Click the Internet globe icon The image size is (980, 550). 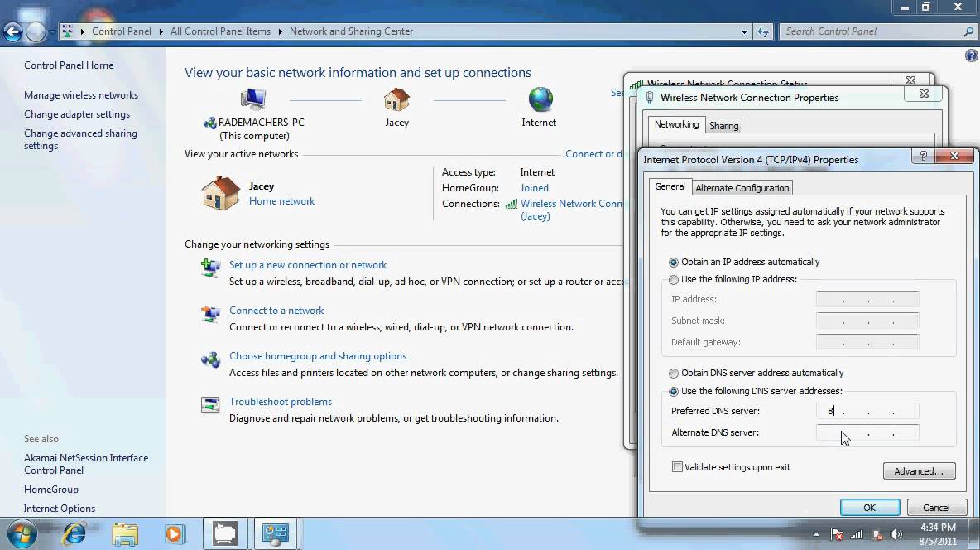pos(540,100)
